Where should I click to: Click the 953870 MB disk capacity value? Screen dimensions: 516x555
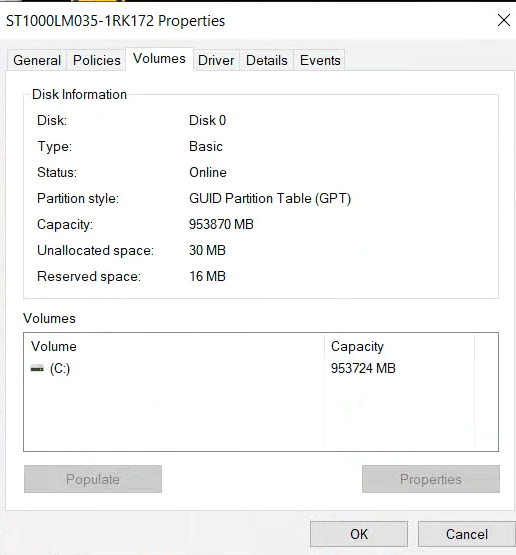(x=221, y=224)
